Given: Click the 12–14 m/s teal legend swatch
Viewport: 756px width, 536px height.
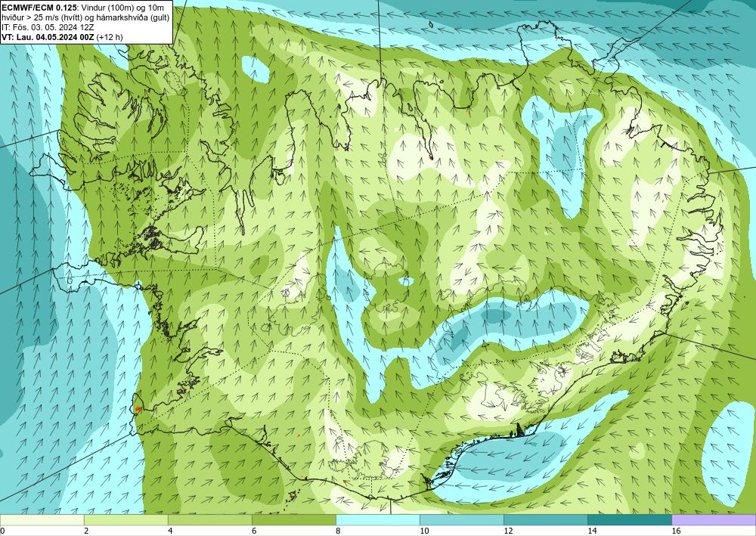Looking at the screenshot, I should click(x=545, y=519).
